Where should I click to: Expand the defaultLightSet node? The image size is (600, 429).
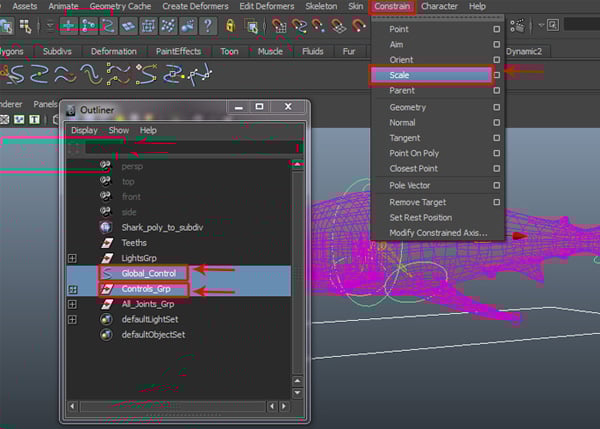72,320
